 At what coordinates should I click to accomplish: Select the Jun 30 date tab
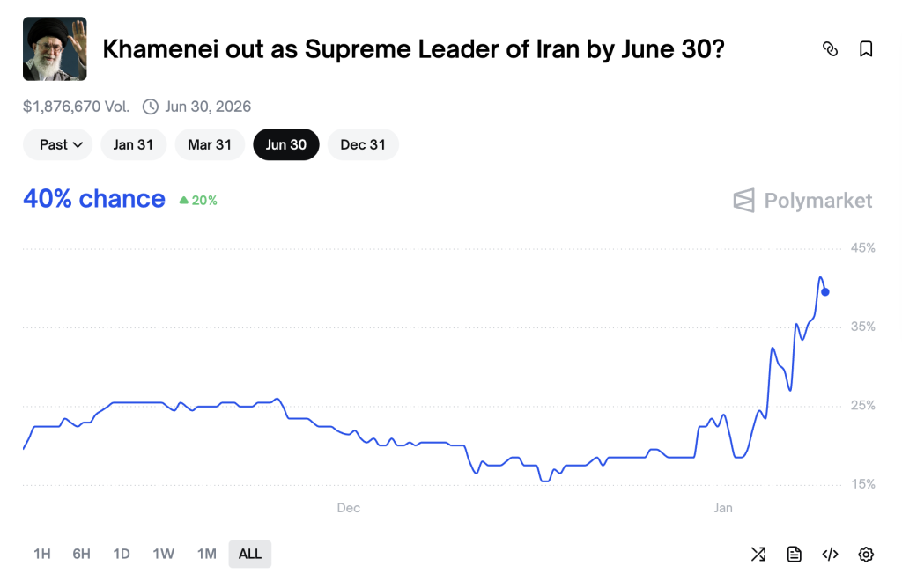286,144
